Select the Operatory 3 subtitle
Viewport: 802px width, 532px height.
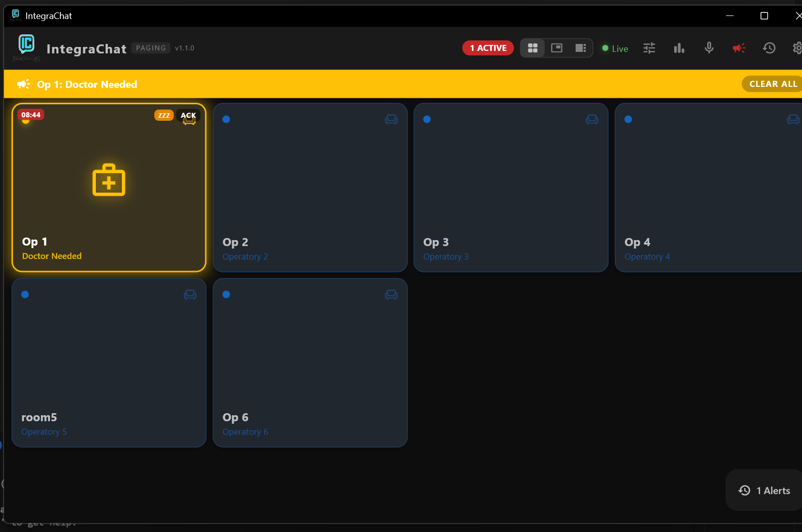coord(446,257)
